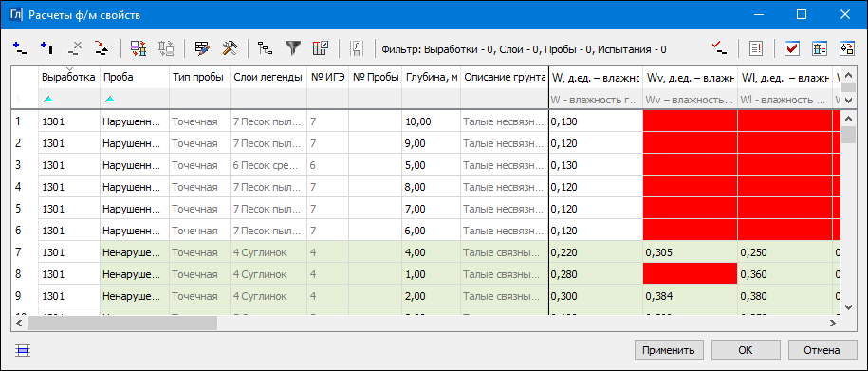Click the application icon in title bar
The height and width of the screenshot is (371, 868).
(x=17, y=14)
